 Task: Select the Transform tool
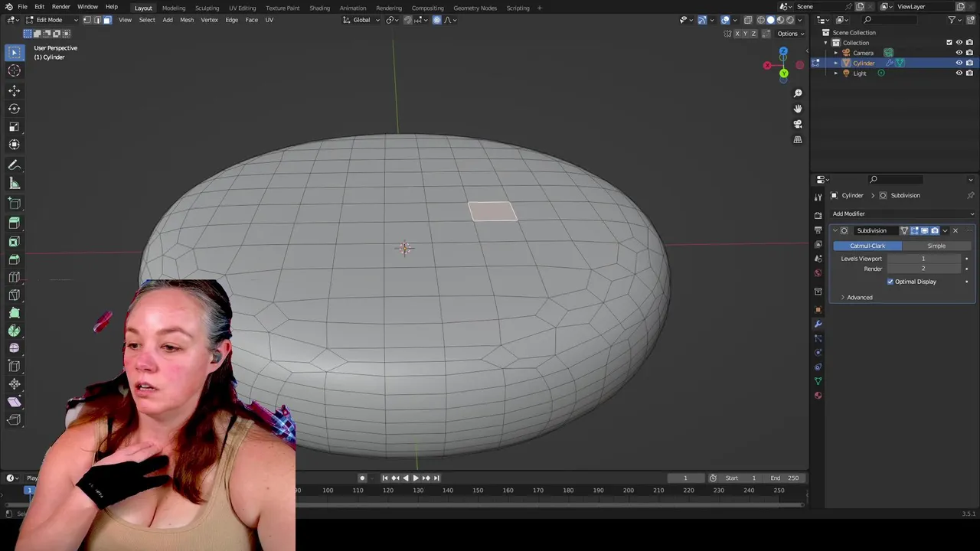(14, 145)
